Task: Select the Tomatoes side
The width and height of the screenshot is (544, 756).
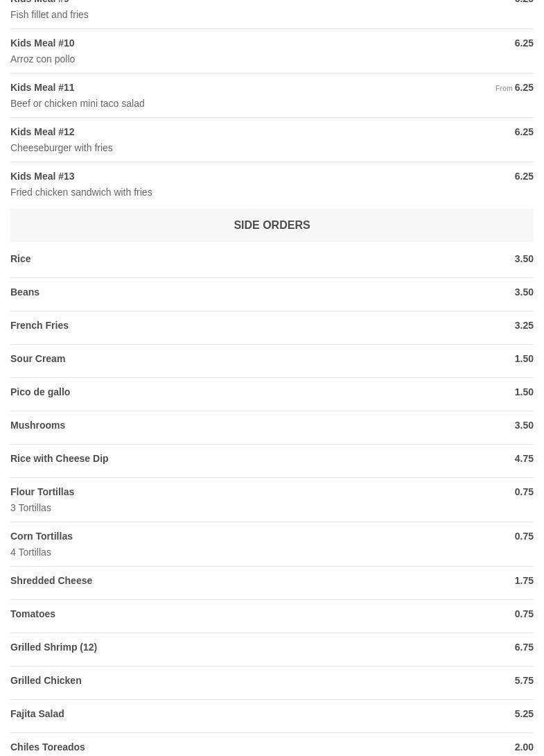Action: [33, 615]
